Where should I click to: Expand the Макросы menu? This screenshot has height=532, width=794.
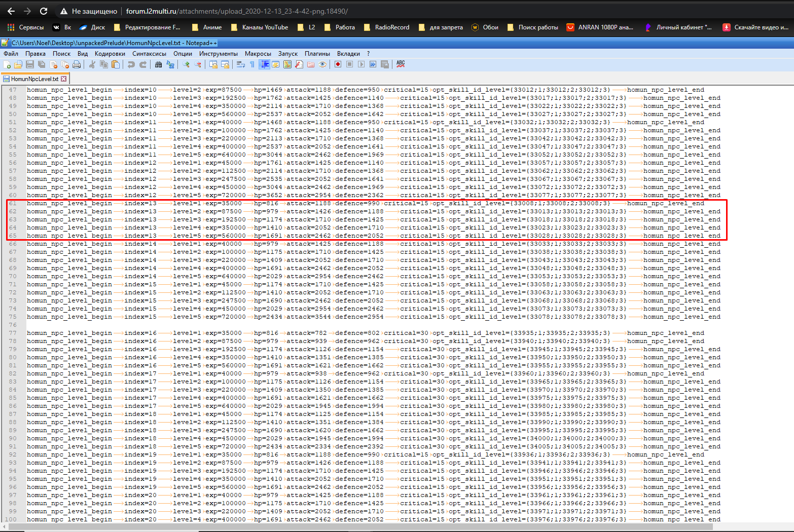(258, 53)
